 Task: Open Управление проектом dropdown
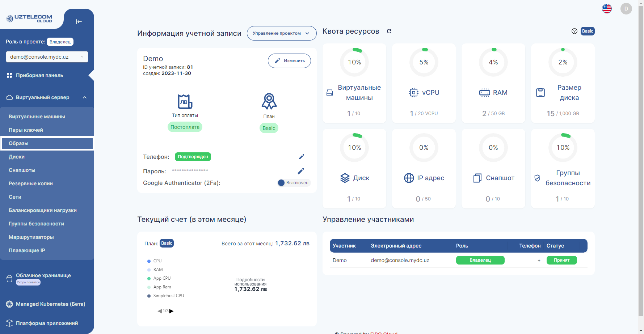point(281,33)
